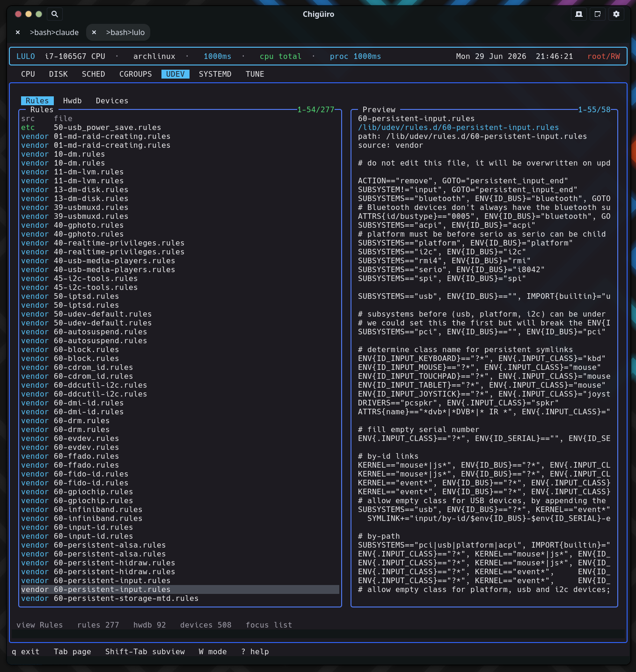Select the 60-persistent-storage-mtd.rules row
Viewport: 636px width, 672px height.
180,598
